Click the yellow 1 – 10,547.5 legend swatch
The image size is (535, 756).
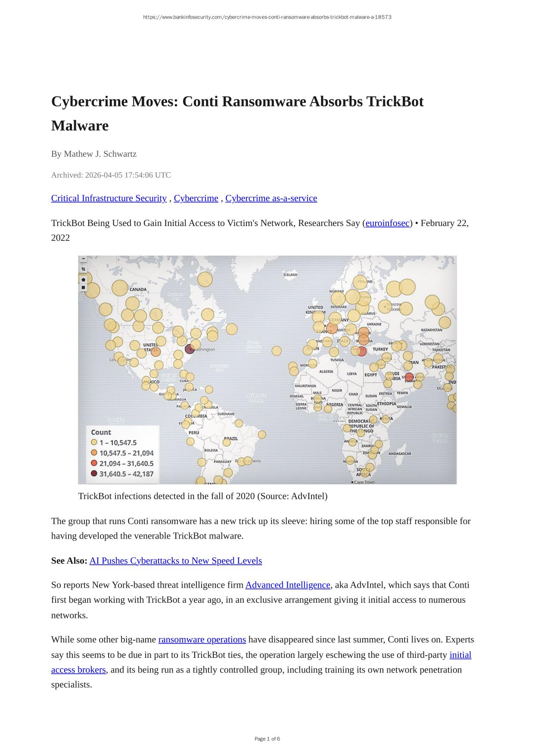click(94, 442)
